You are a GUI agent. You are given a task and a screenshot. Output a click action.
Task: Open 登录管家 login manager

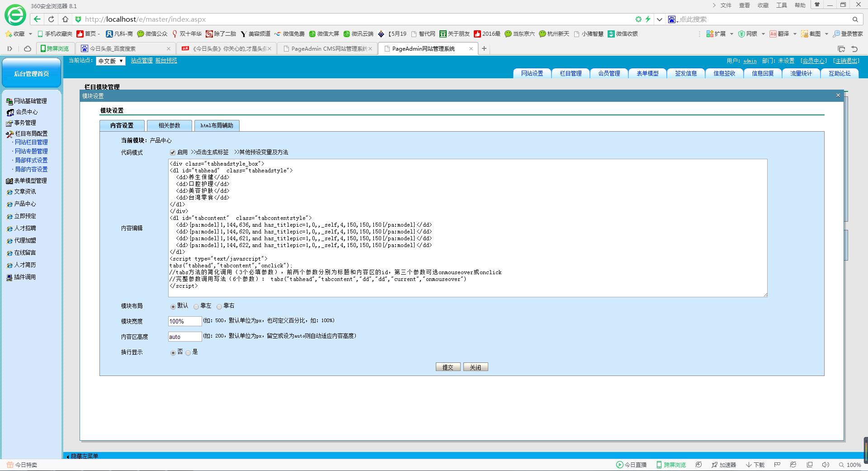[x=848, y=33]
